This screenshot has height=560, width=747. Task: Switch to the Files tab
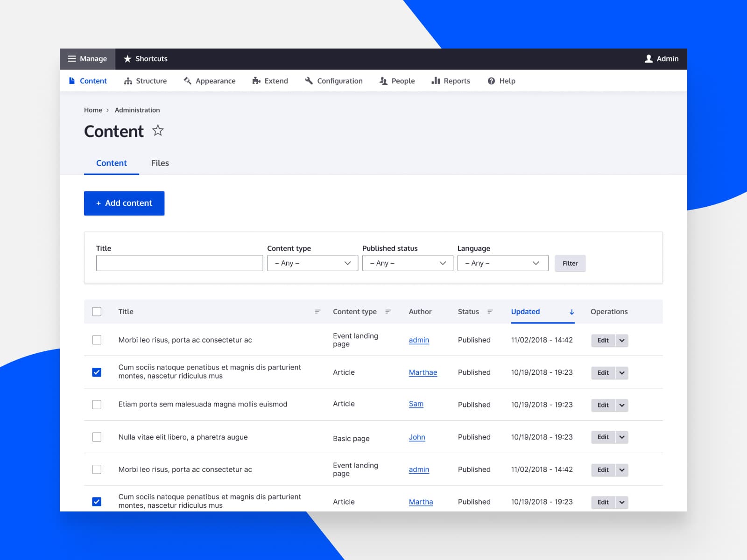pos(160,163)
